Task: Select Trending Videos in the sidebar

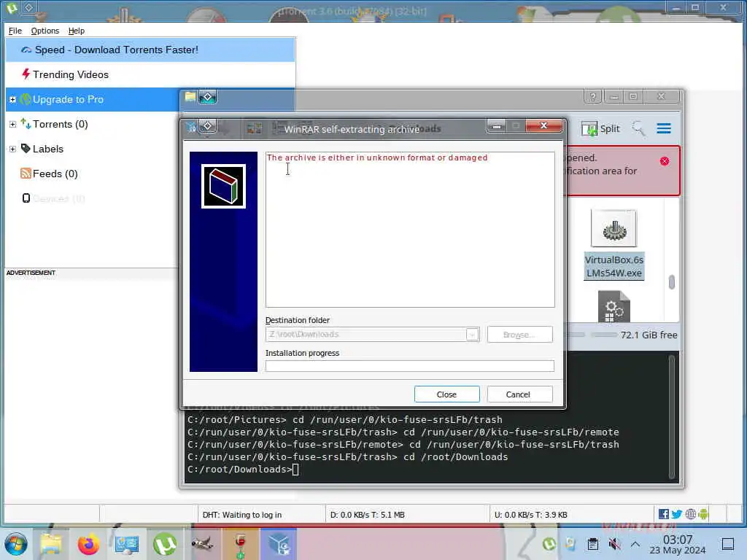Action: (x=71, y=75)
